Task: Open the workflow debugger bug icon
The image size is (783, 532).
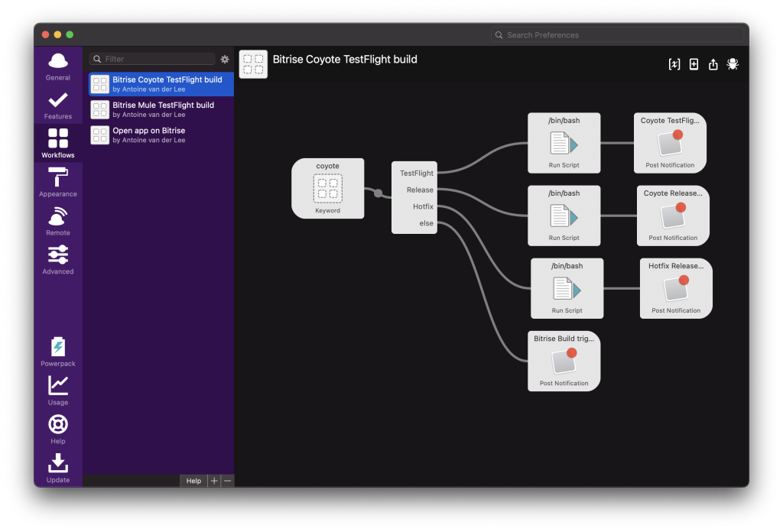Action: [x=733, y=64]
